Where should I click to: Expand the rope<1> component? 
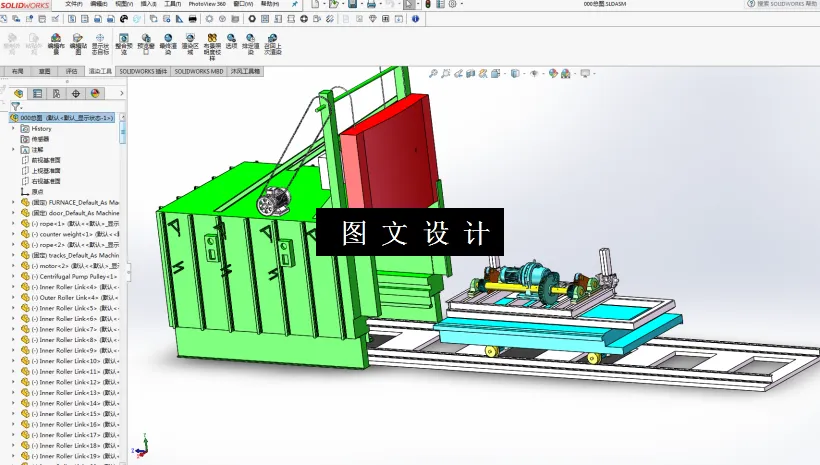[x=14, y=223]
